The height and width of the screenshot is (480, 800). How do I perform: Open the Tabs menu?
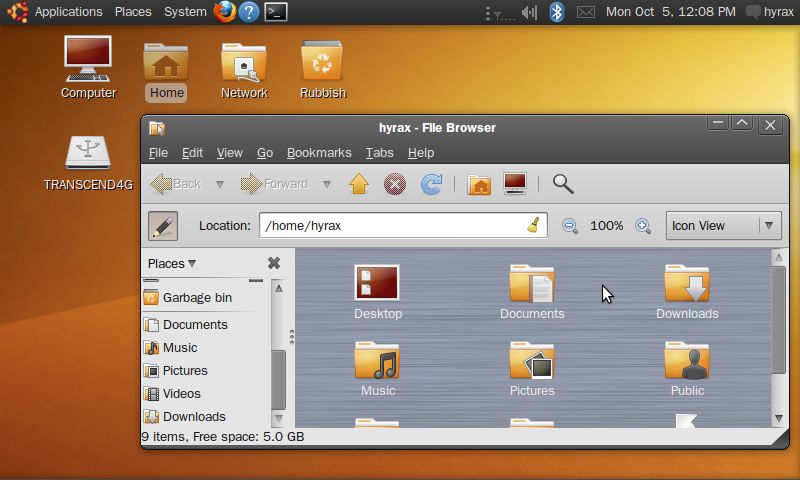point(380,153)
